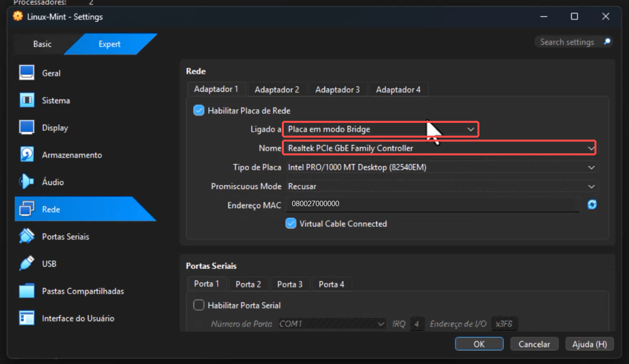Screen dimensions: 629x364
Task: Toggle Virtual Cable Connected checkbox
Action: 291,223
